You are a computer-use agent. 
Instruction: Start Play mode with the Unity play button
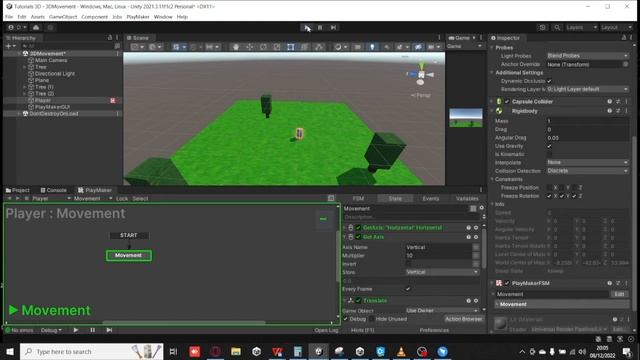307,28
